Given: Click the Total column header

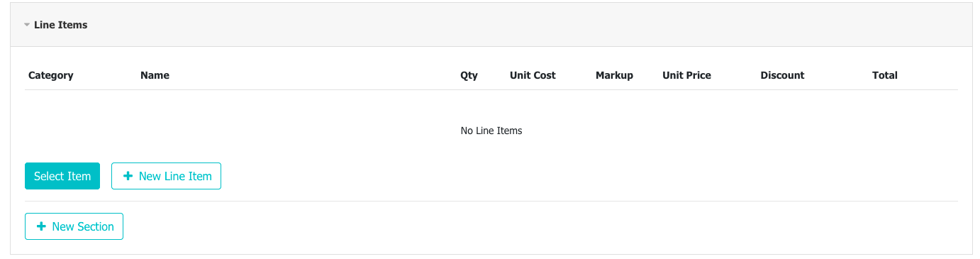Looking at the screenshot, I should coord(885,75).
